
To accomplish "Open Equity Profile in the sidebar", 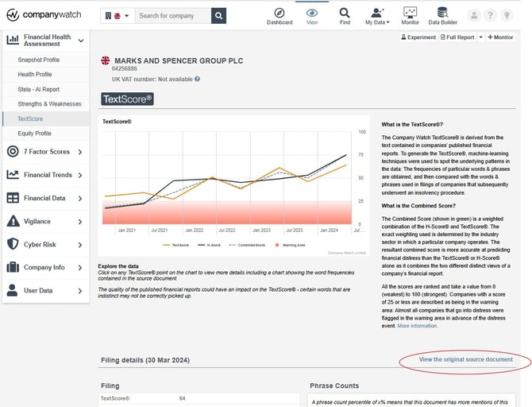I will click(35, 134).
